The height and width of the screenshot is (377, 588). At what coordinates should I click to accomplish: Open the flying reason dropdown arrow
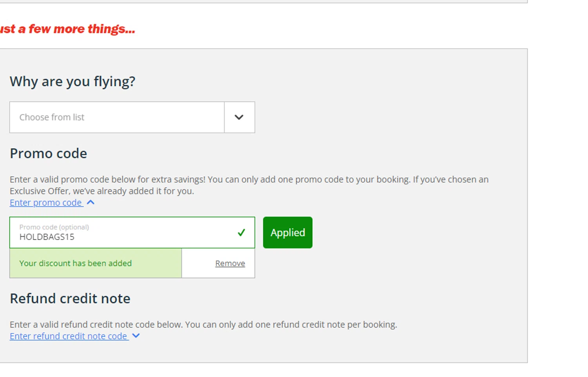coord(239,117)
